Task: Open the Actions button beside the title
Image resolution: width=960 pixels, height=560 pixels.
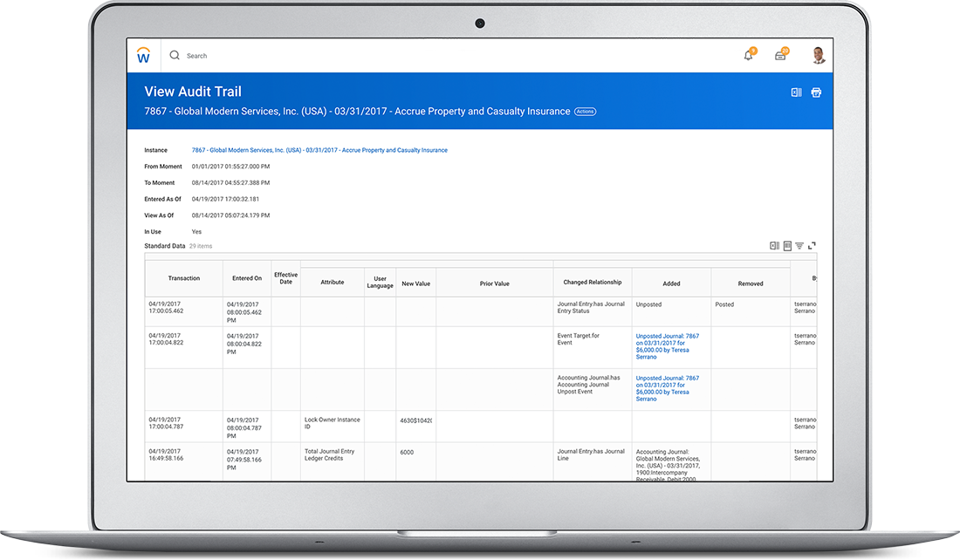Action: point(585,112)
